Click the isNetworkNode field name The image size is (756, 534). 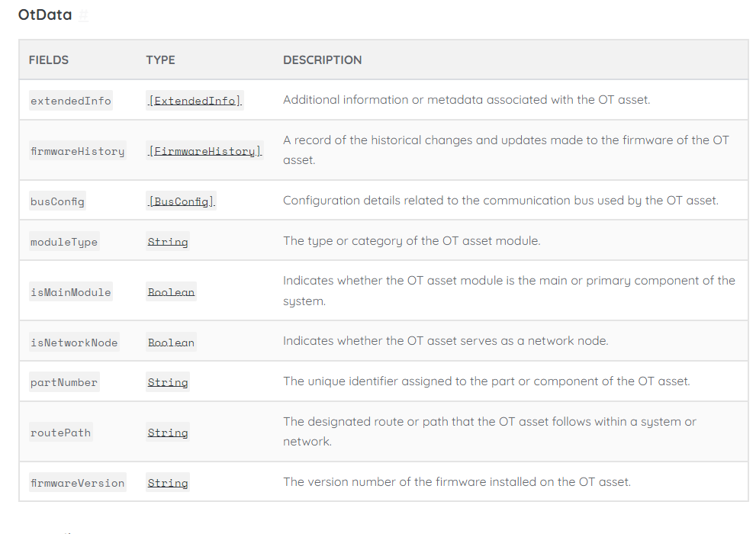74,343
